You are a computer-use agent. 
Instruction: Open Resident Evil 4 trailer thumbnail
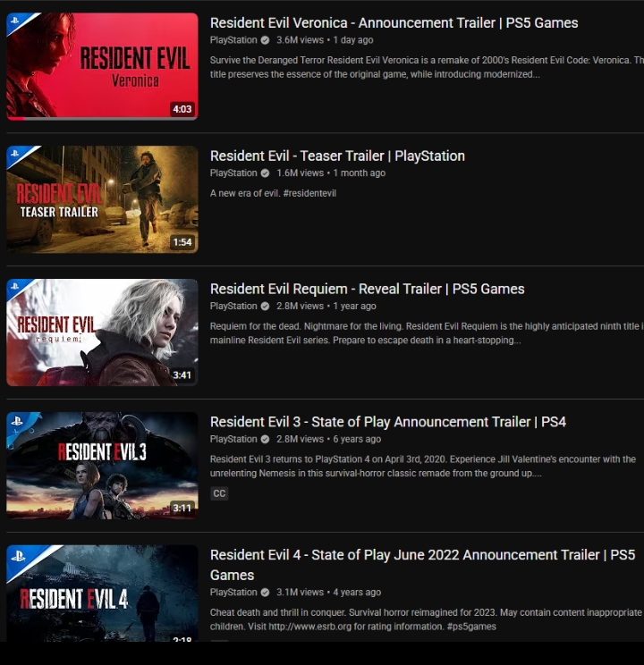click(102, 593)
